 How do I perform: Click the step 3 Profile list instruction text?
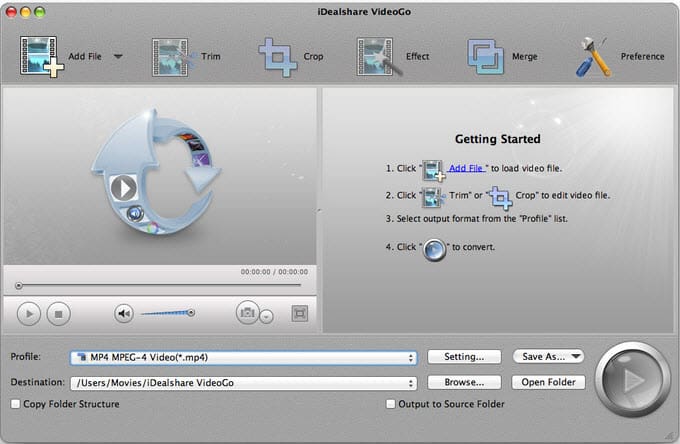476,219
